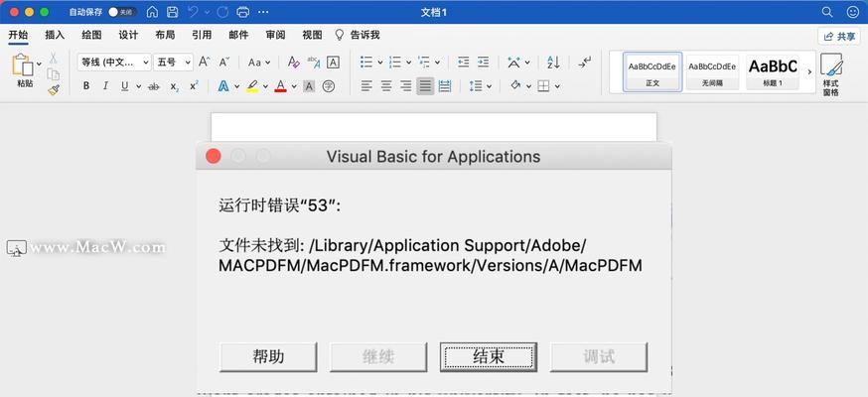Apply text highlight color
The height and width of the screenshot is (397, 868).
(252, 86)
